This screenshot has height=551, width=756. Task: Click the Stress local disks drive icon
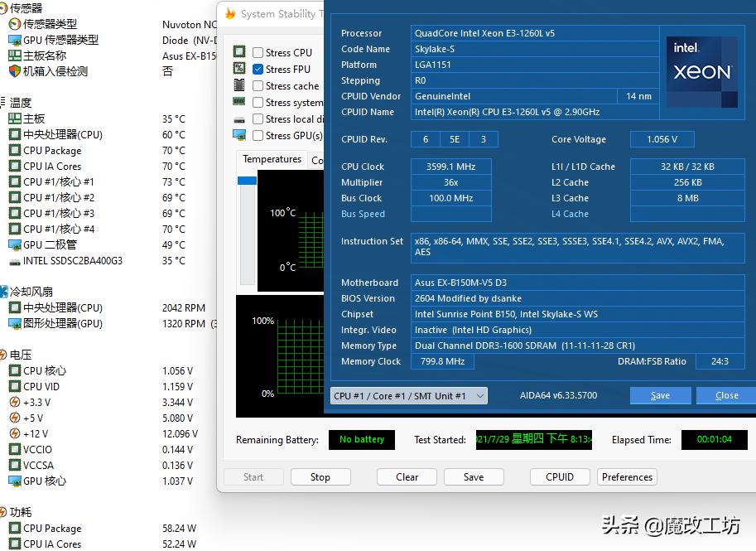(x=239, y=119)
